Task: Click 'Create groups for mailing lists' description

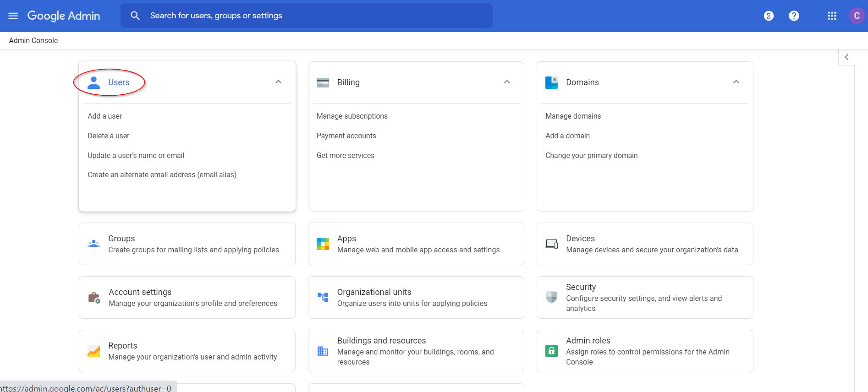Action: [x=194, y=250]
